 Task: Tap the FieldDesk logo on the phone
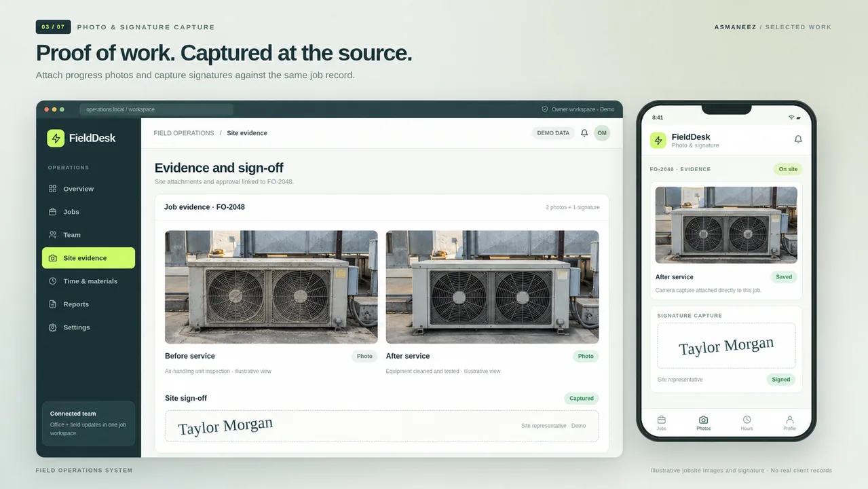[x=658, y=140]
